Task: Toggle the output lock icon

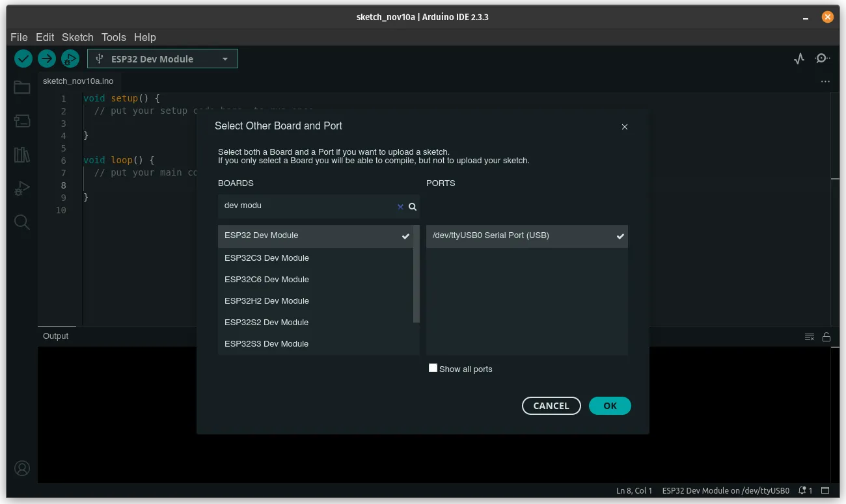Action: pyautogui.click(x=826, y=337)
